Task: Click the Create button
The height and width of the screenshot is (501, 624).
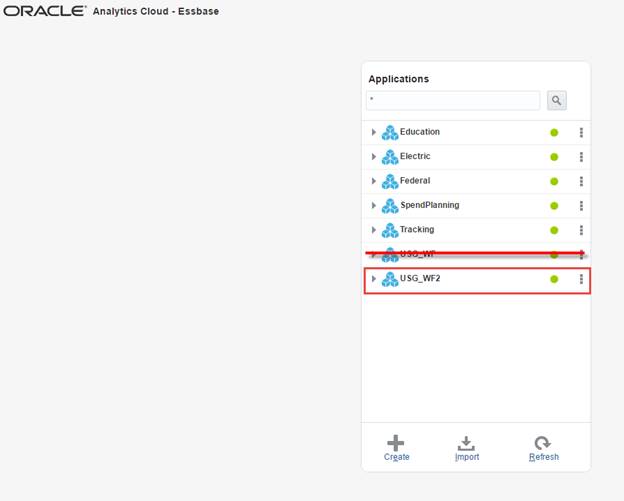Action: [x=396, y=447]
